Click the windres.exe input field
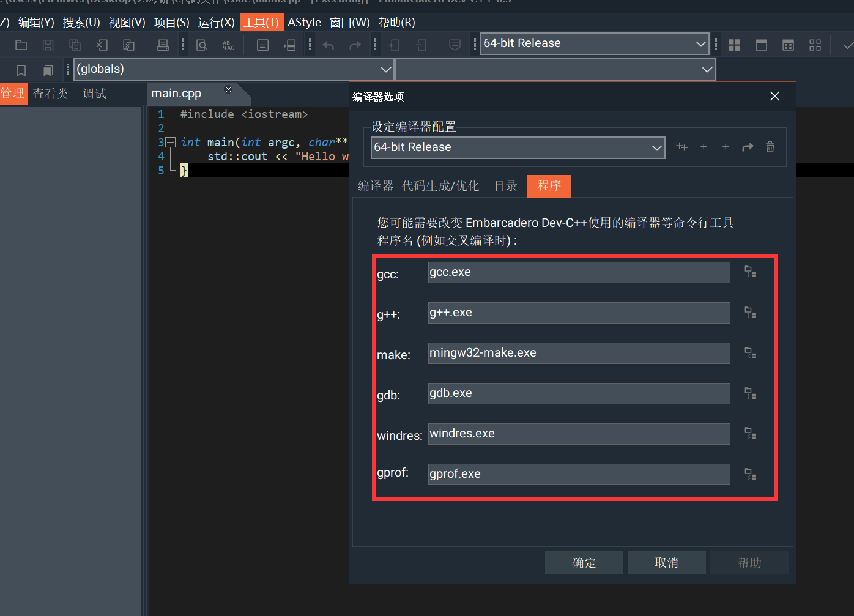 [579, 434]
